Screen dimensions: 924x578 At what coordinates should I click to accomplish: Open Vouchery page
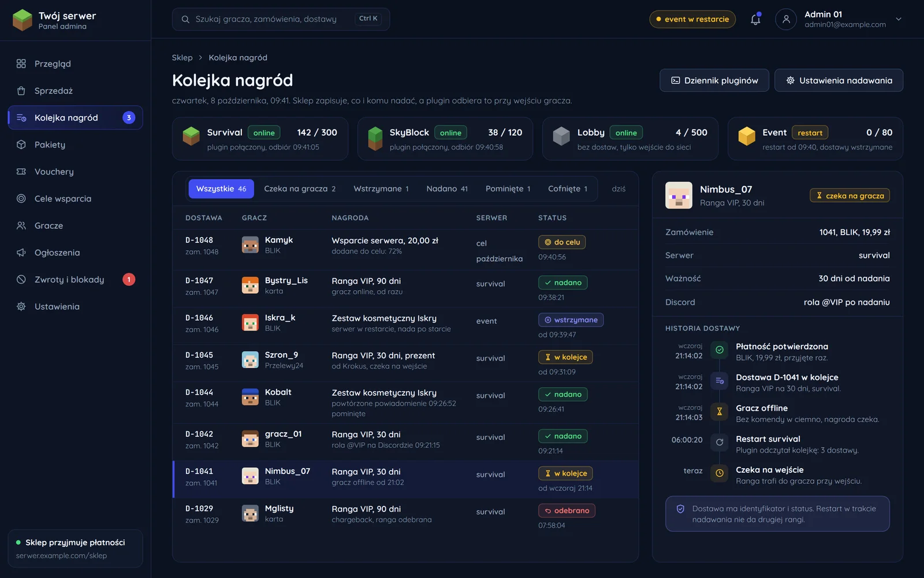point(75,172)
